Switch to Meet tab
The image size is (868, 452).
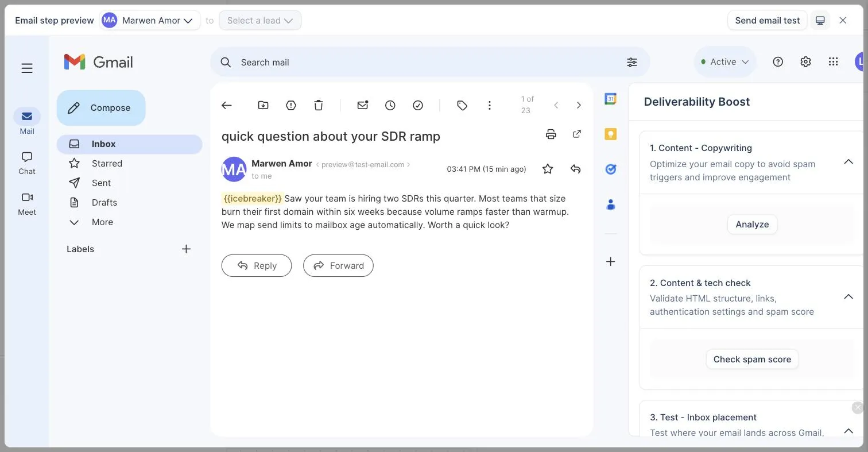27,203
